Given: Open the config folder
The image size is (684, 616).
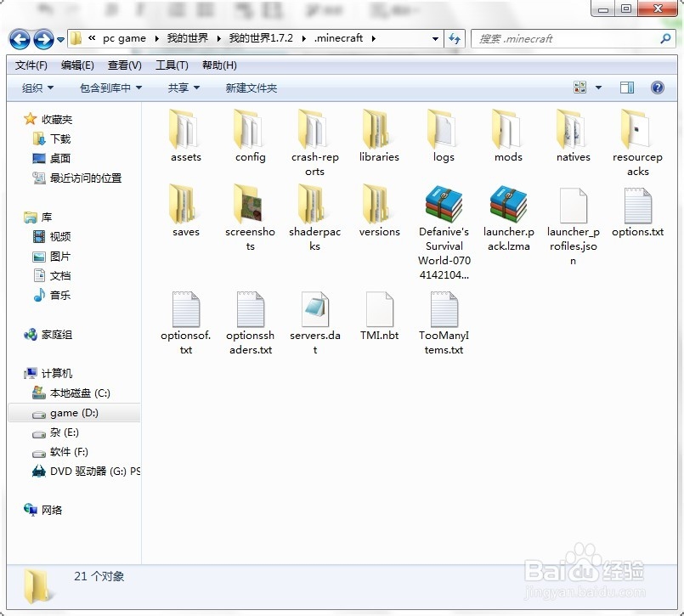Looking at the screenshot, I should (251, 136).
